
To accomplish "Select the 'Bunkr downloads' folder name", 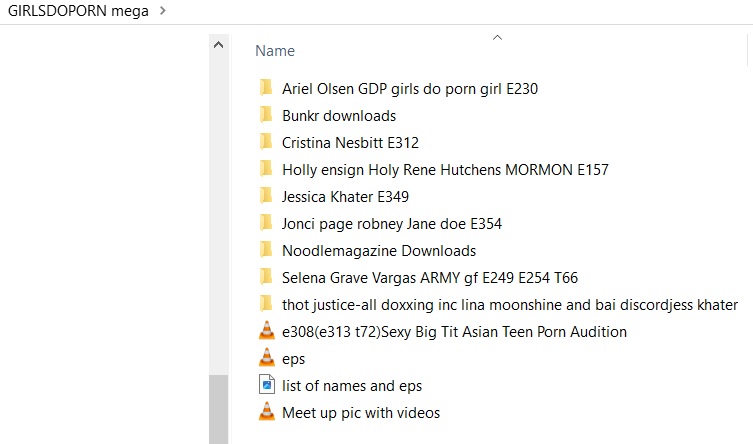I will 339,116.
